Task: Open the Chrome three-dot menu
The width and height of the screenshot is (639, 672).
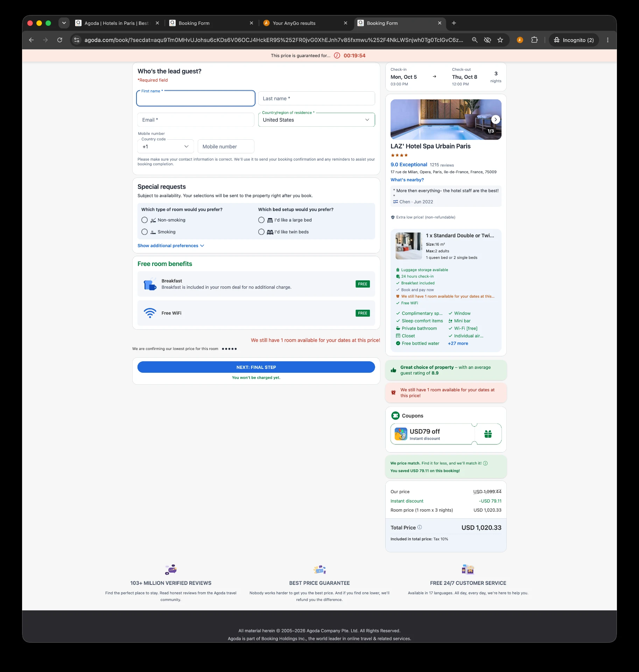Action: 608,40
